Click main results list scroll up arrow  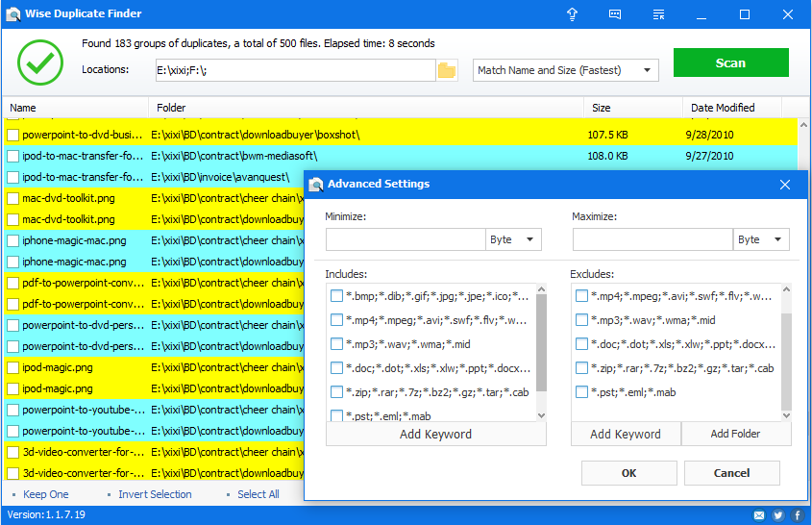click(803, 125)
